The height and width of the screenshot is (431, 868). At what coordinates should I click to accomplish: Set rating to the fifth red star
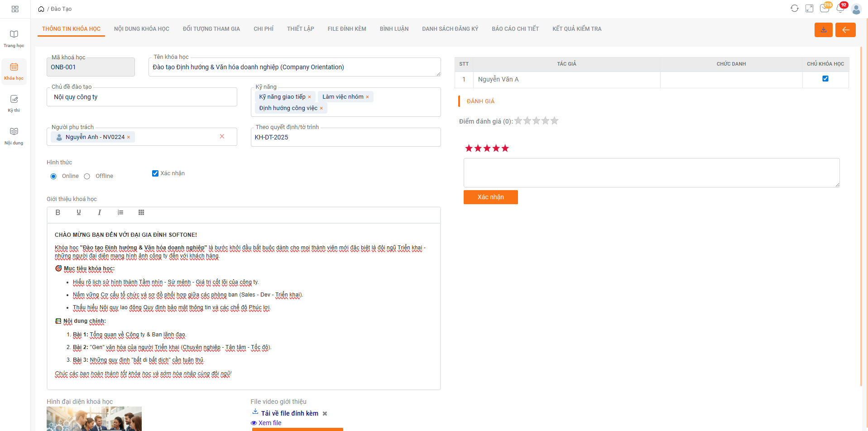505,148
